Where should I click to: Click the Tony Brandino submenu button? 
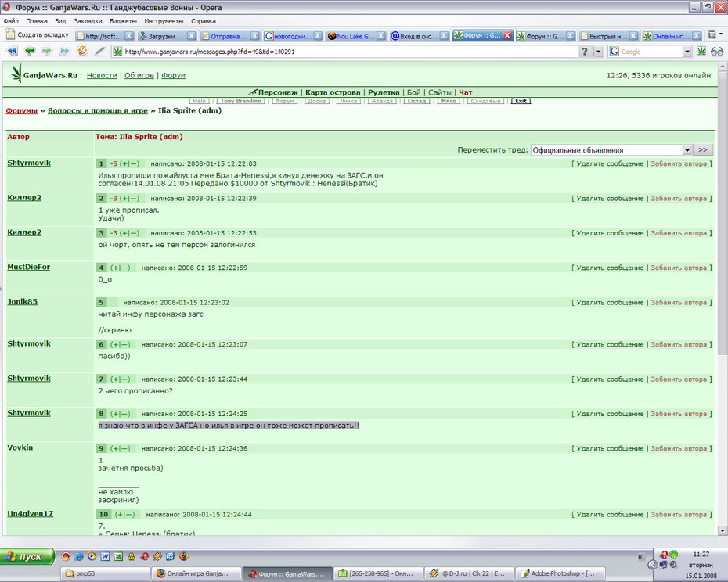point(240,101)
